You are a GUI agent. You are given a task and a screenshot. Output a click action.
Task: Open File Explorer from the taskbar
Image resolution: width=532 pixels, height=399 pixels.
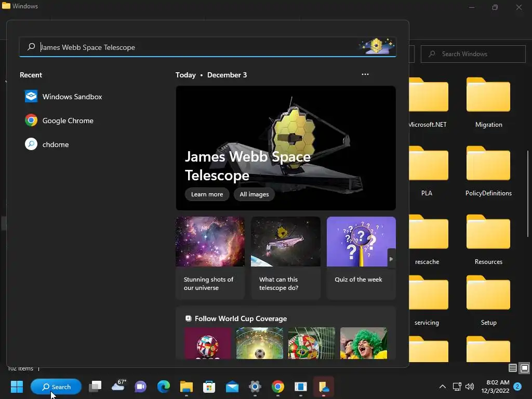(187, 387)
